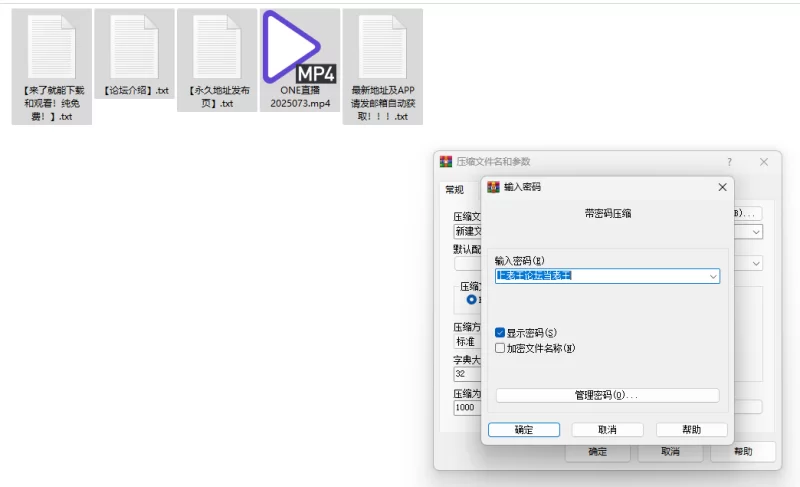The width and height of the screenshot is (800, 487).
Task: Close the 输入密码 dialog
Action: click(722, 187)
